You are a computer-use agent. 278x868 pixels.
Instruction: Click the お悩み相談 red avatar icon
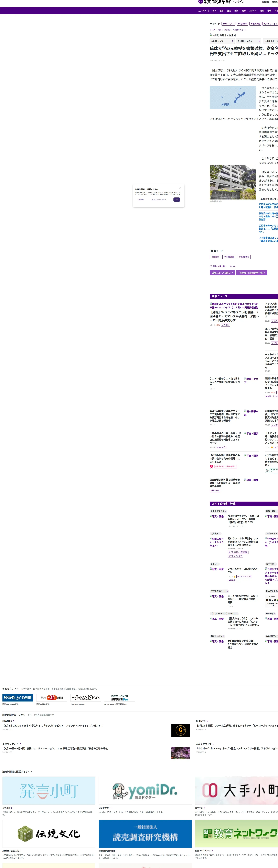coord(212,467)
